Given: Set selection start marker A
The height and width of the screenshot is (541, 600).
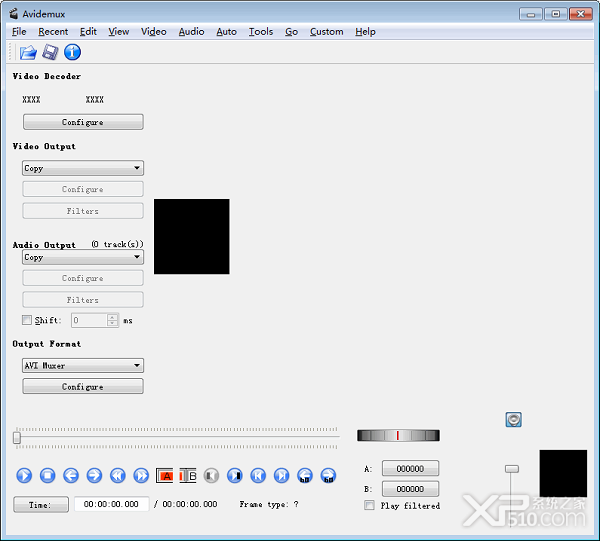Looking at the screenshot, I should pyautogui.click(x=165, y=476).
